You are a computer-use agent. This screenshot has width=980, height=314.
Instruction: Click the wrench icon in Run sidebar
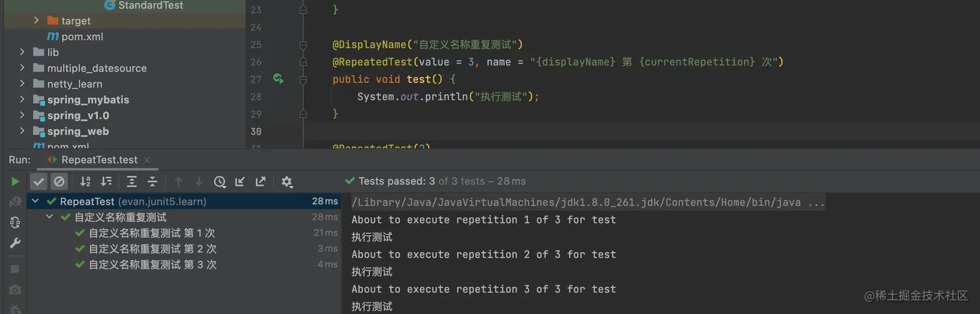click(x=15, y=243)
